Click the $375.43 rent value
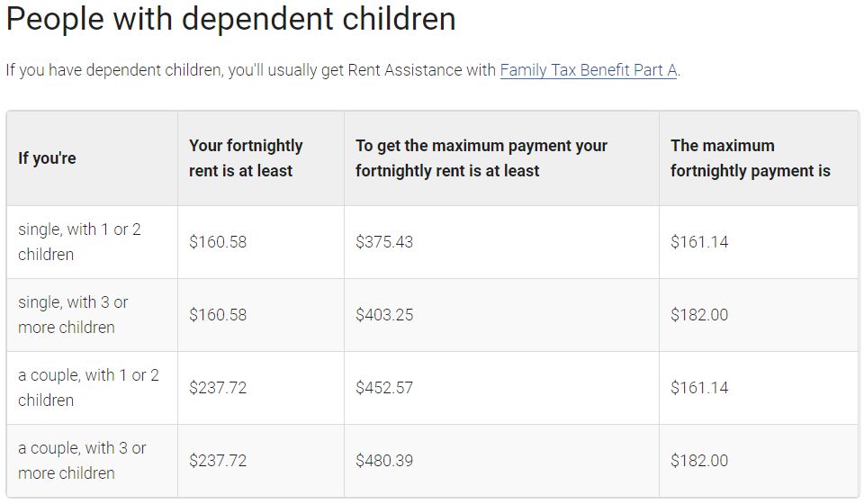The height and width of the screenshot is (504, 864). click(384, 242)
